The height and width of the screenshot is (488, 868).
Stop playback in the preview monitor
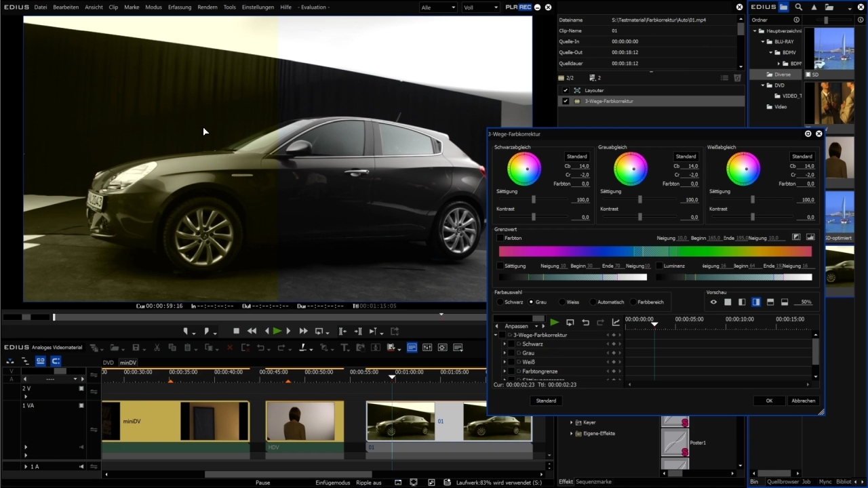click(x=236, y=331)
